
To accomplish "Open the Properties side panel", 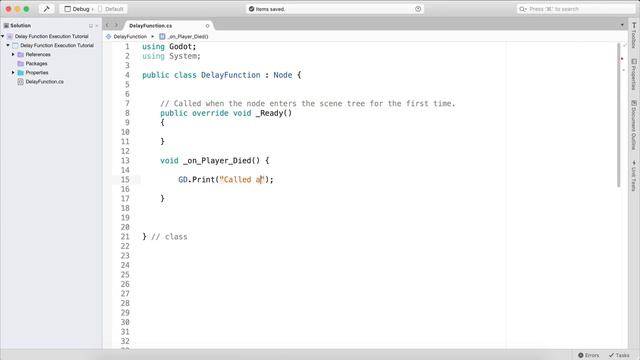I will 633,74.
